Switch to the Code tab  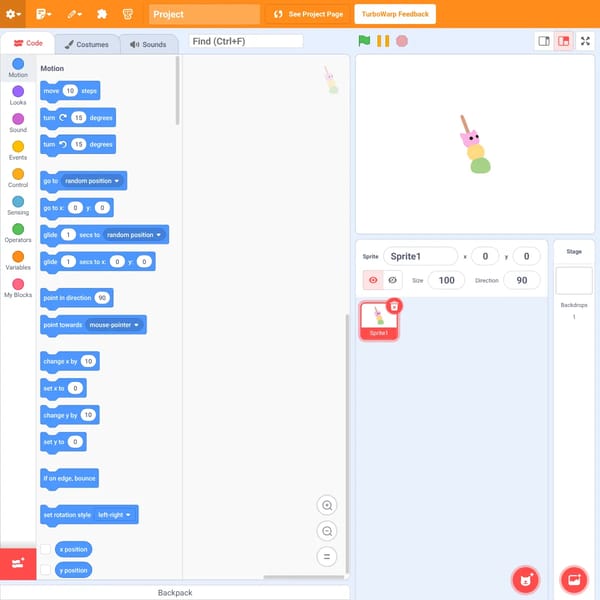click(x=28, y=43)
